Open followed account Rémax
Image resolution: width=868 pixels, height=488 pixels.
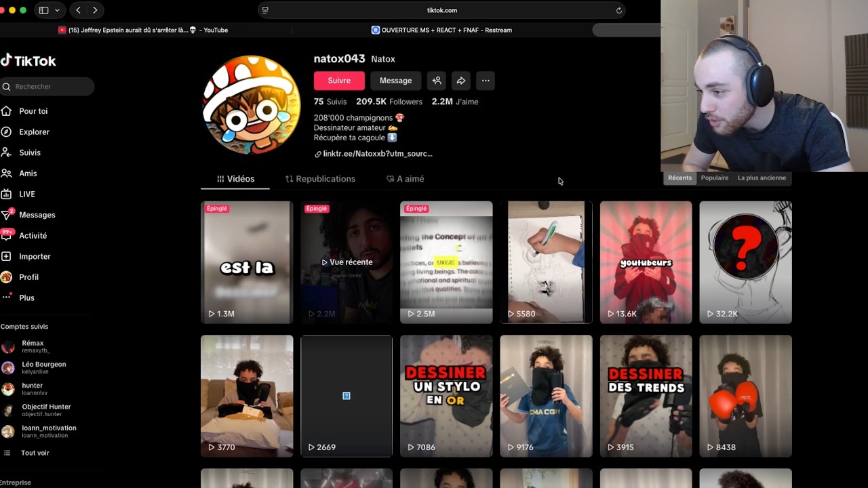[x=33, y=346]
